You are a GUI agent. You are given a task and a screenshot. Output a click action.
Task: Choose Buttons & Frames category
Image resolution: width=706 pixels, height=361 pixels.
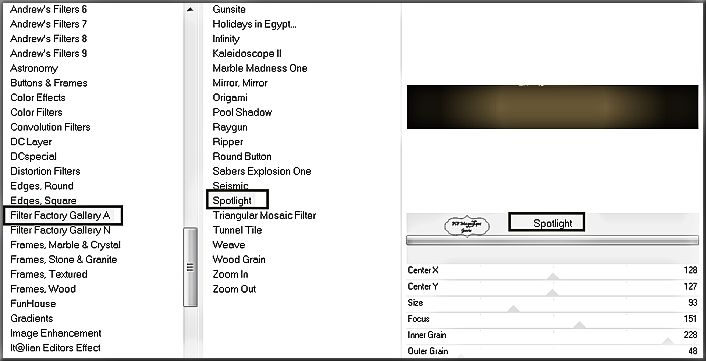(x=49, y=83)
